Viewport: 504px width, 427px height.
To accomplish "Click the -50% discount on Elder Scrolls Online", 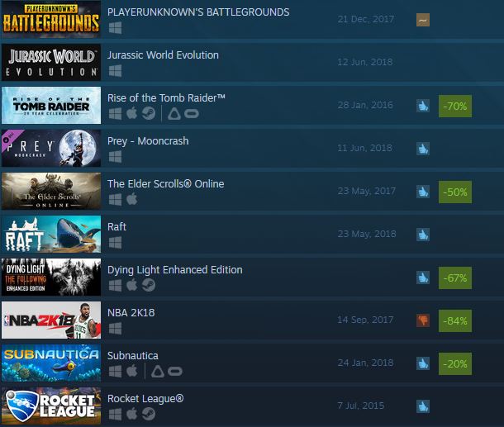I will pos(455,192).
